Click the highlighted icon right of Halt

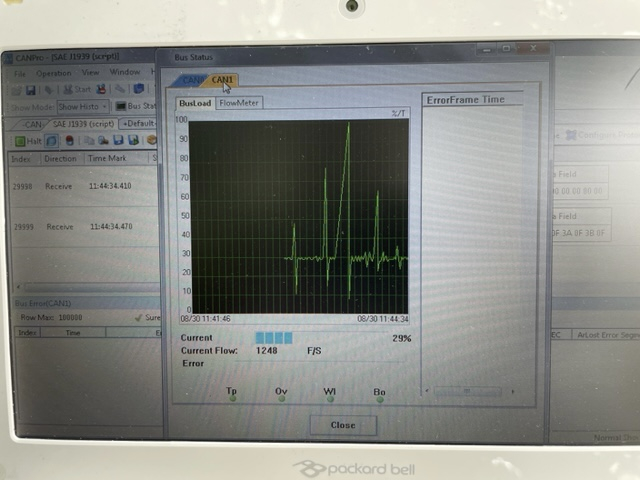[53, 140]
